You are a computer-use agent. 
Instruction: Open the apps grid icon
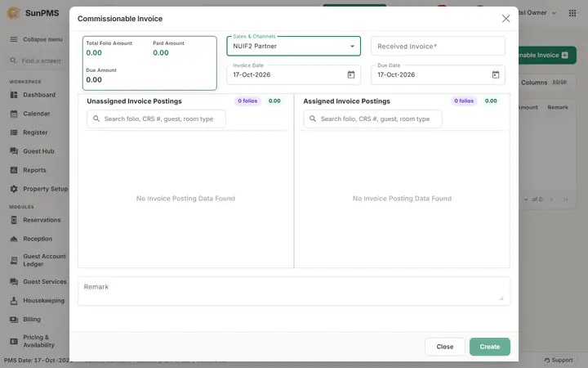572,13
